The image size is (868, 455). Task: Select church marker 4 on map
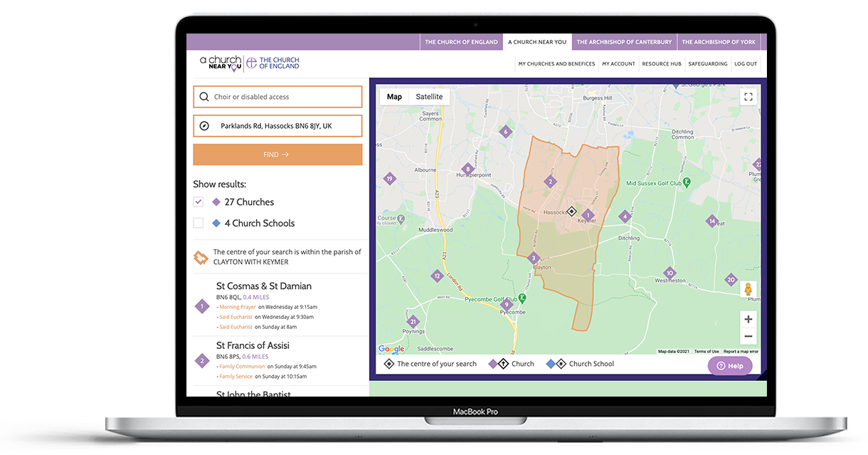[624, 216]
